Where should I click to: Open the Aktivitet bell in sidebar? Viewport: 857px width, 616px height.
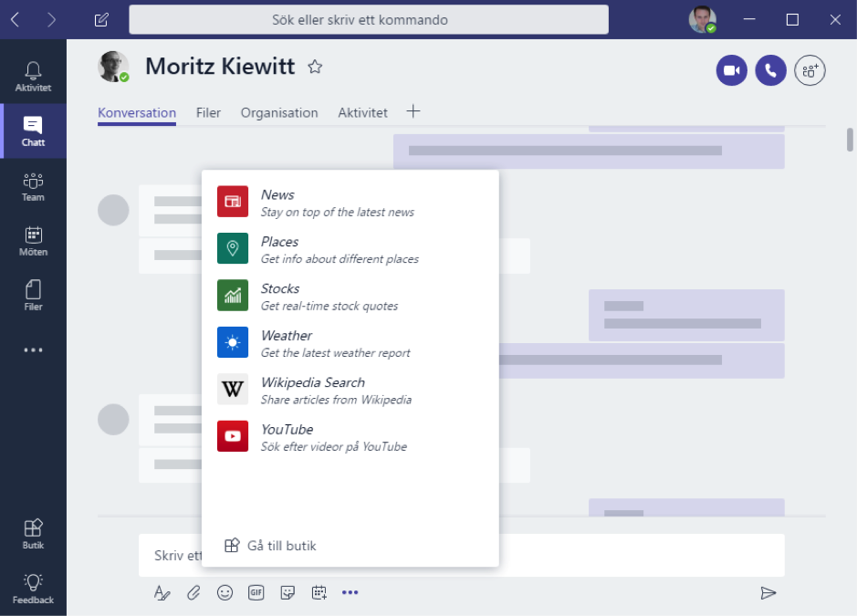pyautogui.click(x=33, y=76)
